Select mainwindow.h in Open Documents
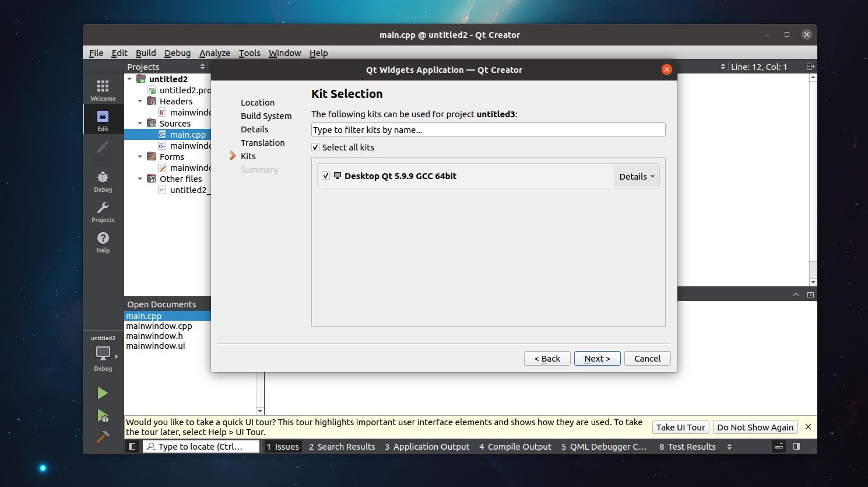The height and width of the screenshot is (487, 868). pos(154,335)
